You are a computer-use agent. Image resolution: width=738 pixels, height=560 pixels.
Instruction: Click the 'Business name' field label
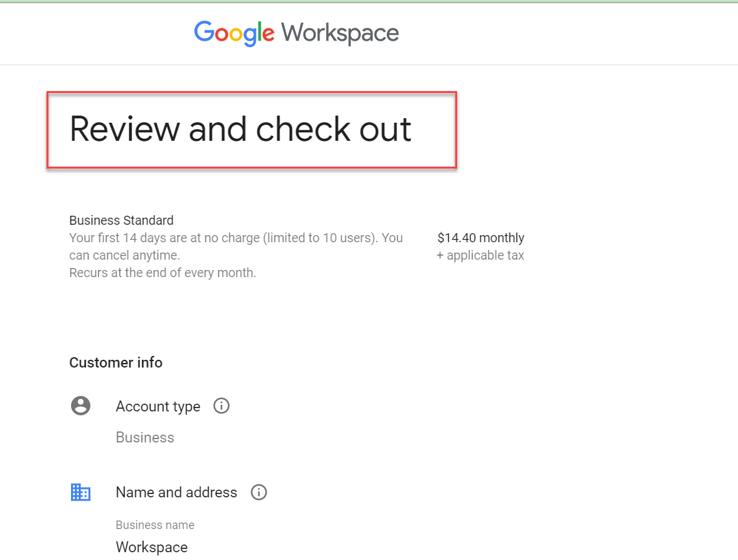tap(155, 525)
